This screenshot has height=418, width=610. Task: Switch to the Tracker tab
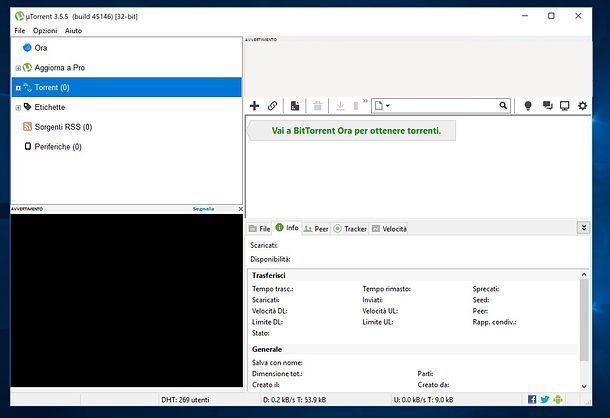point(351,229)
